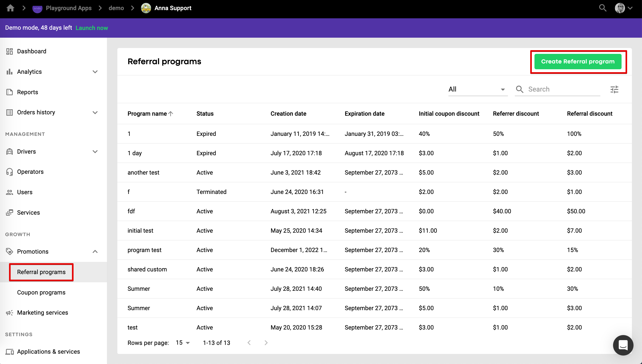Open Reports from the sidebar
This screenshot has width=642, height=364.
(27, 92)
